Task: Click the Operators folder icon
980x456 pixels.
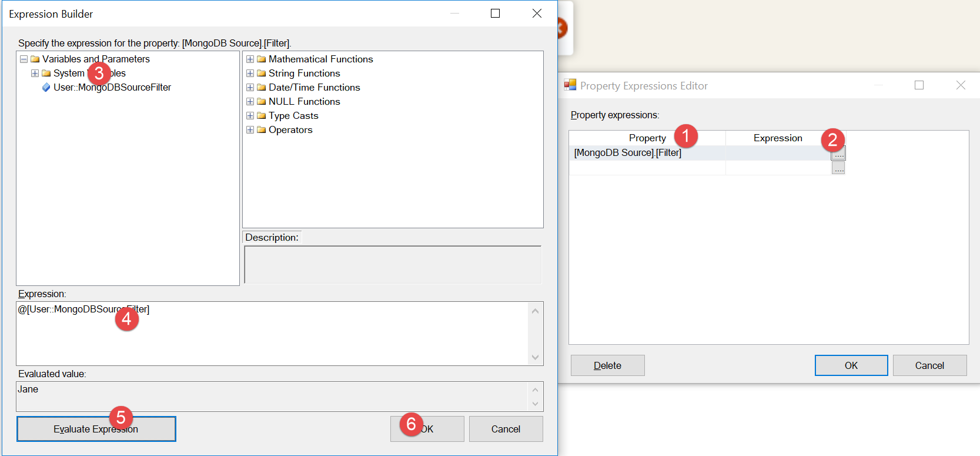Action: (262, 129)
